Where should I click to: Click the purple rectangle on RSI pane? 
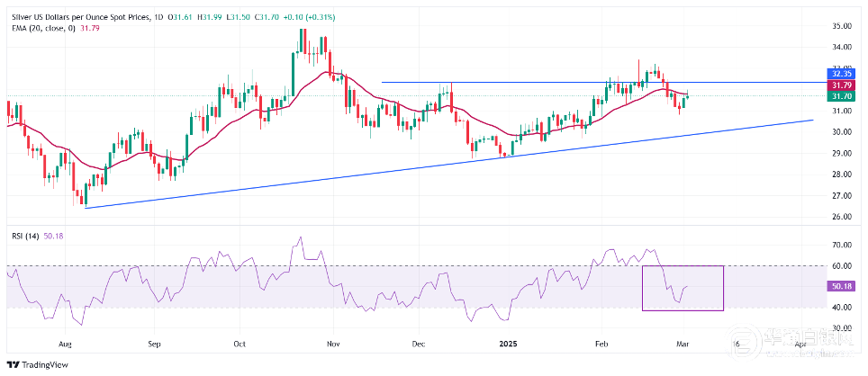(683, 288)
